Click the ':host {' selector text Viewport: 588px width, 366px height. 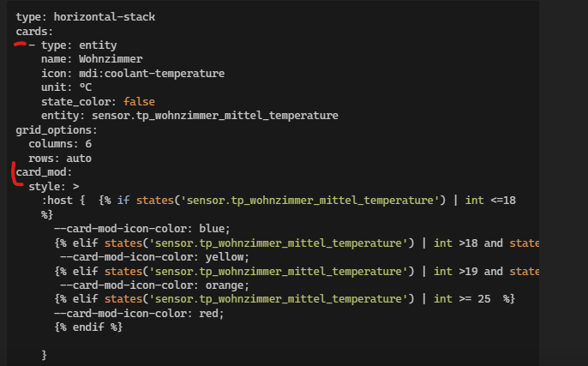click(x=63, y=200)
